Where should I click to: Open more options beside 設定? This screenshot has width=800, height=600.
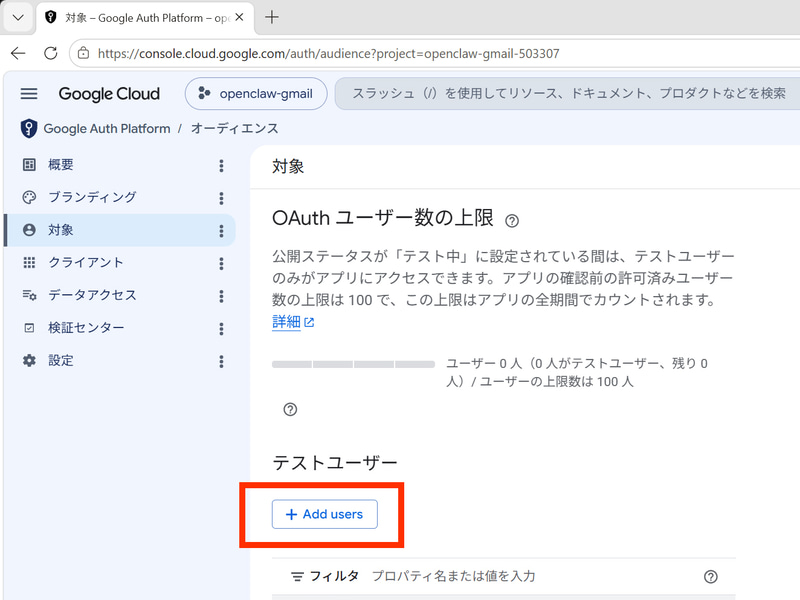point(221,361)
